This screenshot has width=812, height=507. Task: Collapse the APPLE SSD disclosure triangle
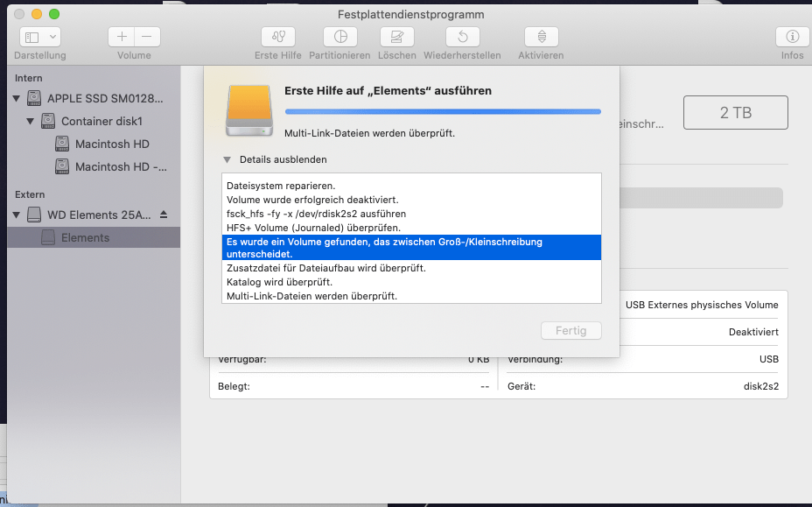[15, 98]
